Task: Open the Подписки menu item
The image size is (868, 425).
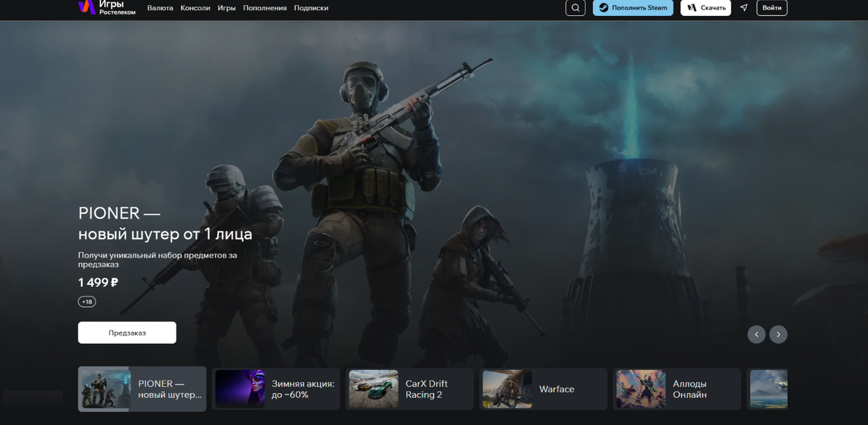Action: (311, 8)
